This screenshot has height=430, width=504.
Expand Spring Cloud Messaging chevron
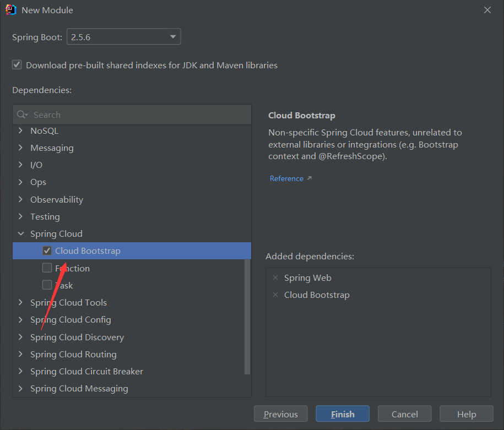pyautogui.click(x=20, y=389)
